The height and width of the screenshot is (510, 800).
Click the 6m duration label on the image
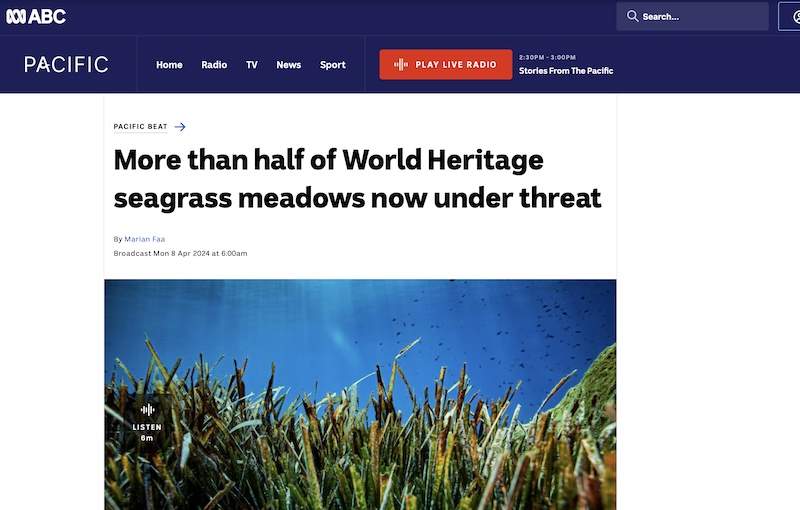147,438
